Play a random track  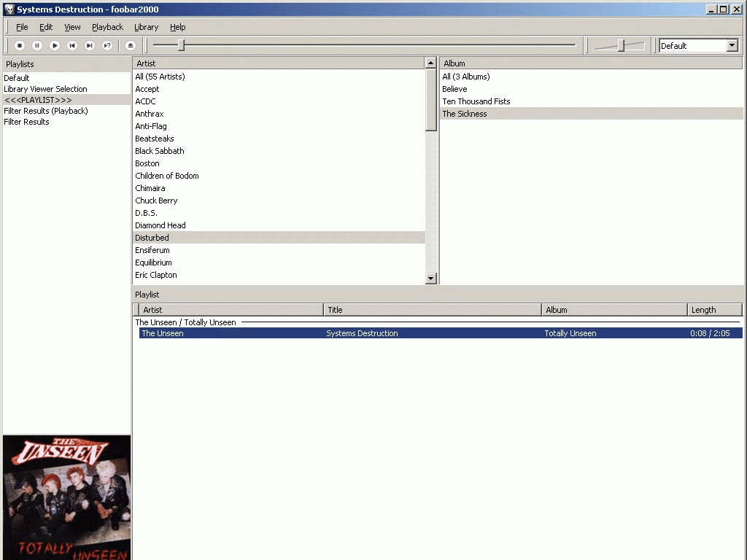pyautogui.click(x=107, y=46)
